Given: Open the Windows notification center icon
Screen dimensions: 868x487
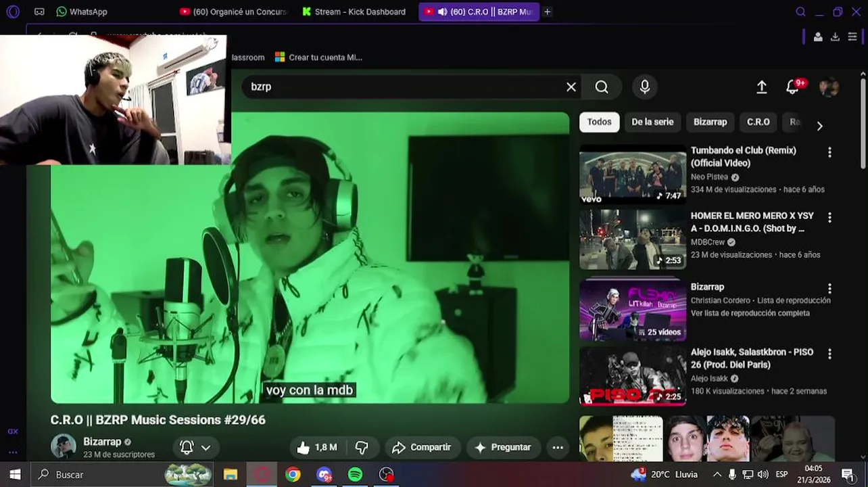Looking at the screenshot, I should point(848,474).
